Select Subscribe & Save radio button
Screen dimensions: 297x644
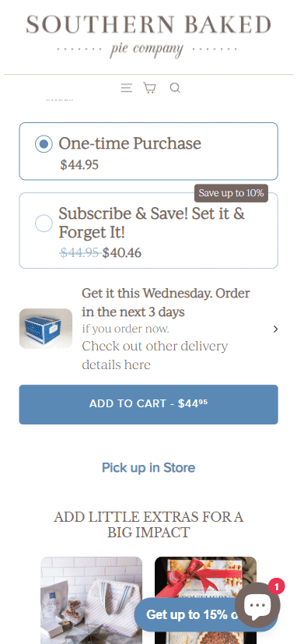point(44,223)
